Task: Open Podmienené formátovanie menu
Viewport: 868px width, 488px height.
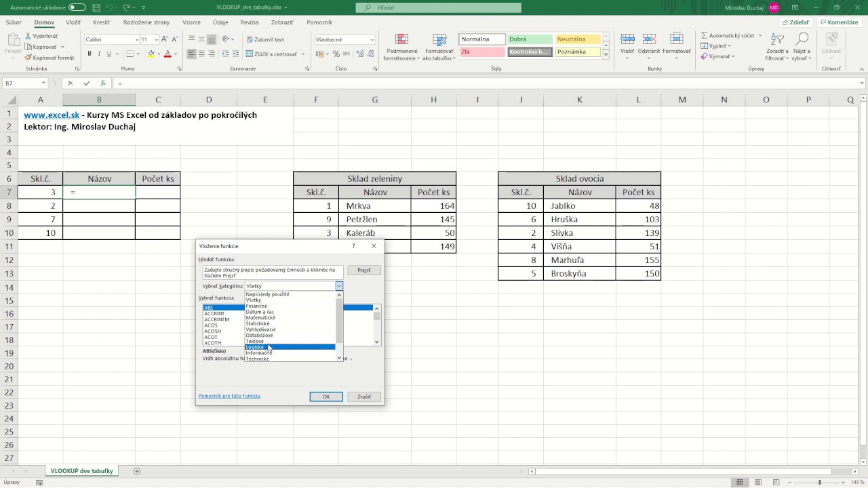Action: [402, 47]
